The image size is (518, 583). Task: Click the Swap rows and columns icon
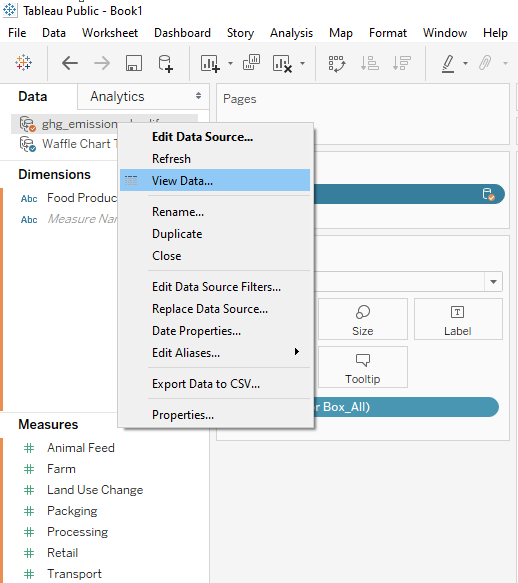coord(337,64)
